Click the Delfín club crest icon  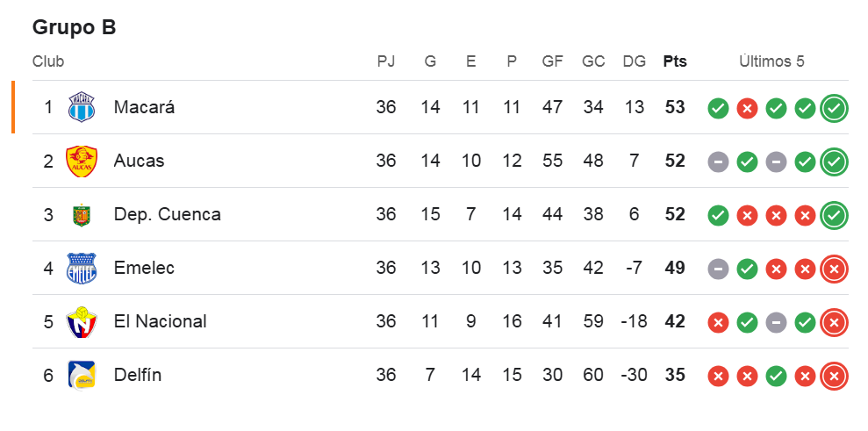point(82,376)
